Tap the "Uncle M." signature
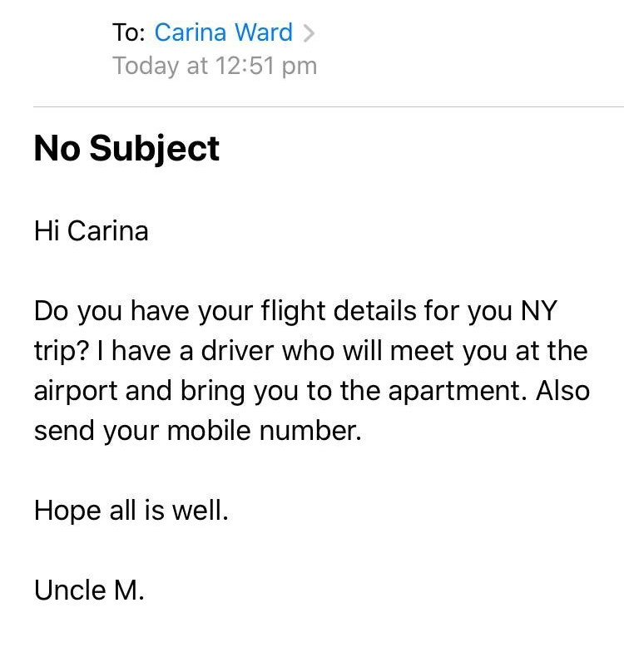The image size is (624, 672). coord(89,590)
